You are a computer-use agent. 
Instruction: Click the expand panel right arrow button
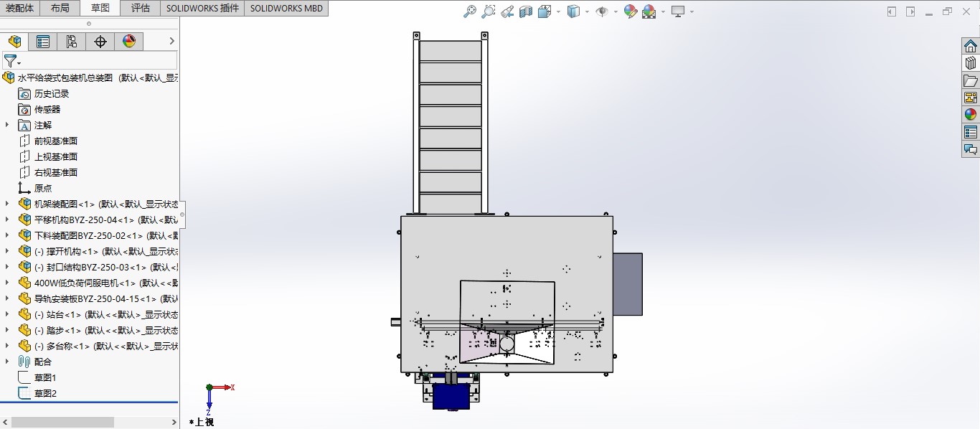(911, 11)
